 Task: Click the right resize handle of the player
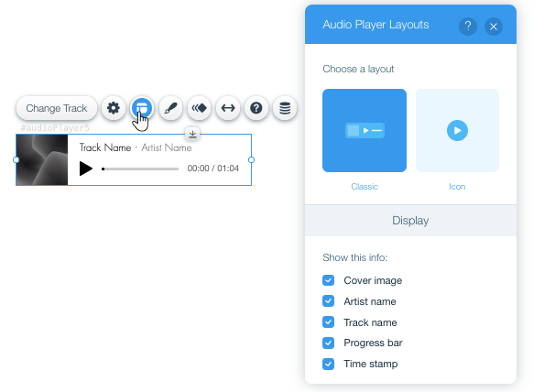point(251,159)
